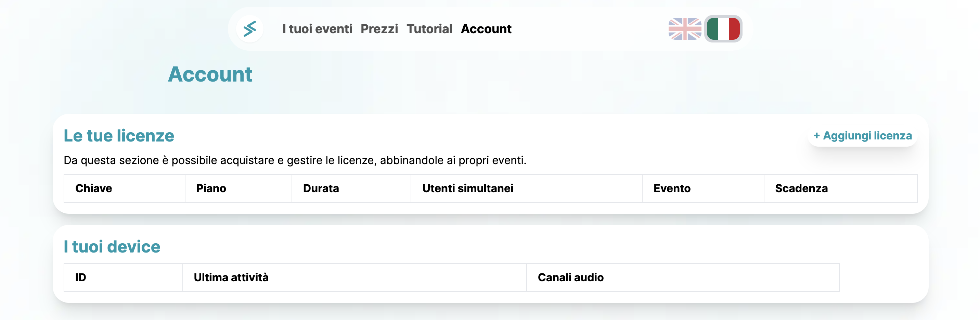Click the large Account page title
The width and height of the screenshot is (980, 320).
tap(210, 74)
